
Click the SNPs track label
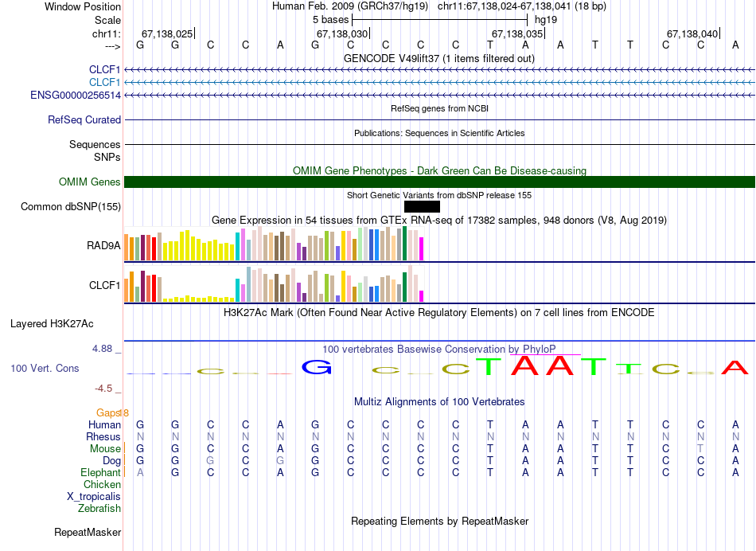tap(107, 158)
